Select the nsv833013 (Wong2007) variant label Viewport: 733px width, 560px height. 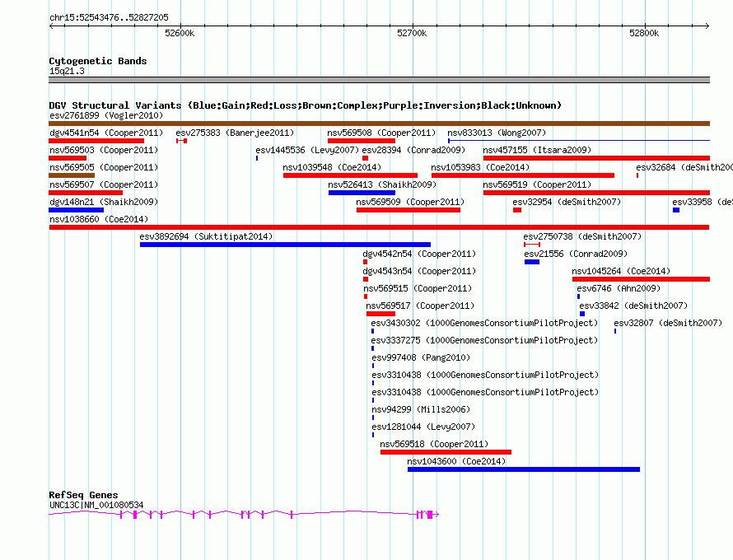pos(497,133)
